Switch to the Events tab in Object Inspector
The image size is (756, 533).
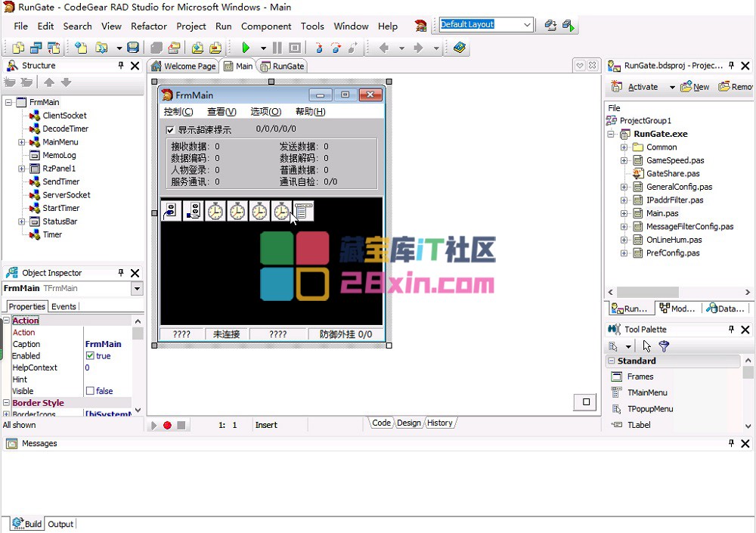(x=64, y=306)
